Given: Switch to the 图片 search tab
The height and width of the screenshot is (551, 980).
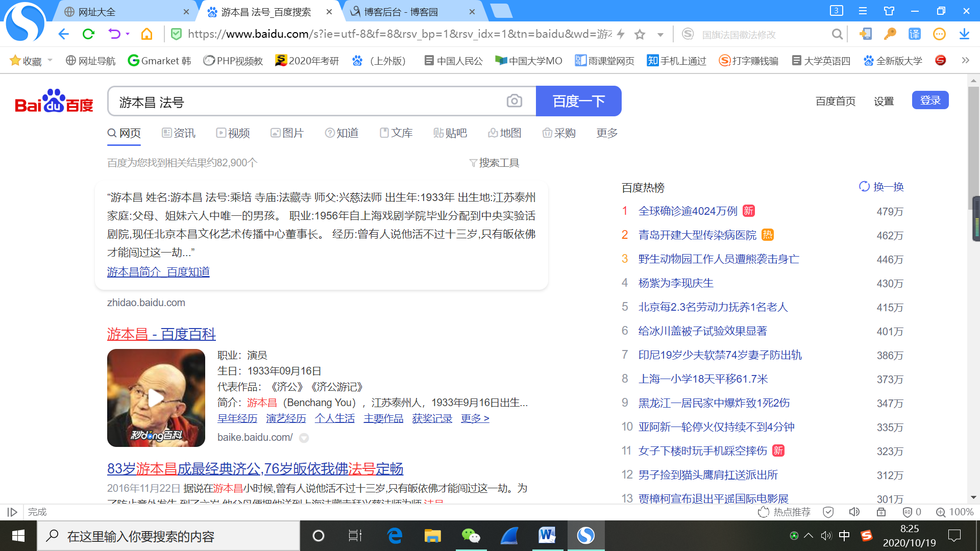Looking at the screenshot, I should [x=287, y=133].
